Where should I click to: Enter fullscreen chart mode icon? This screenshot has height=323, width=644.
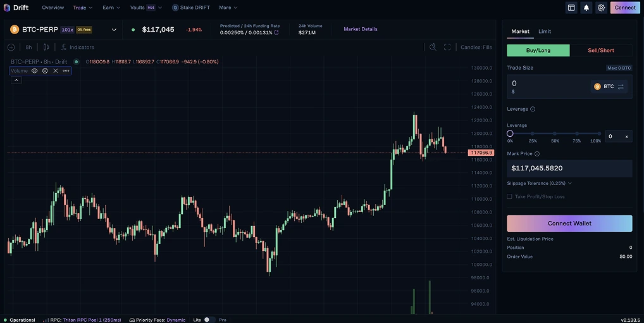tap(447, 47)
